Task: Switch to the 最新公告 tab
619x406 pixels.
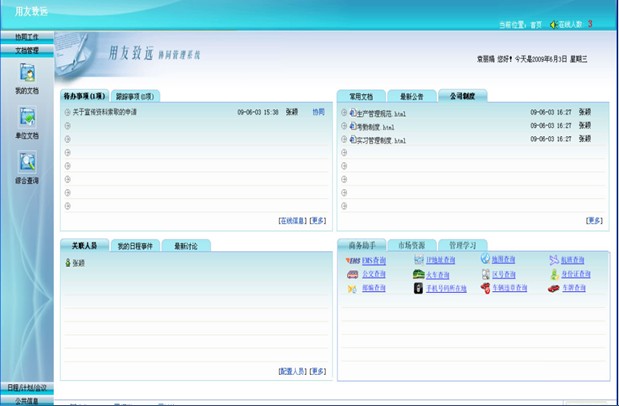Action: coord(412,96)
